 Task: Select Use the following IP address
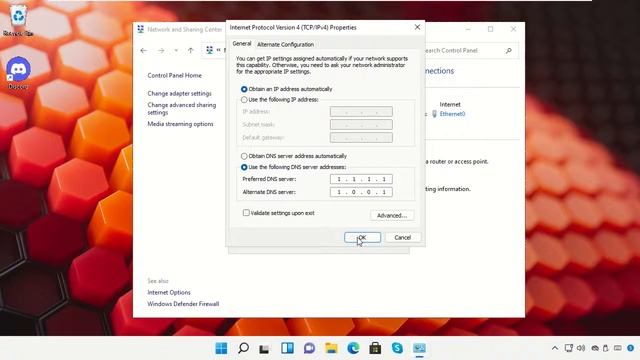(x=244, y=100)
